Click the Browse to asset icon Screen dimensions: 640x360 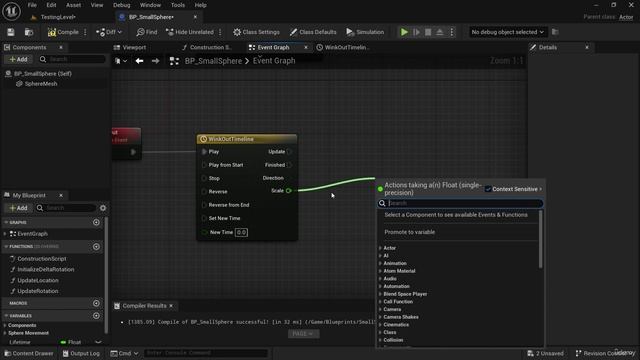[x=29, y=32]
